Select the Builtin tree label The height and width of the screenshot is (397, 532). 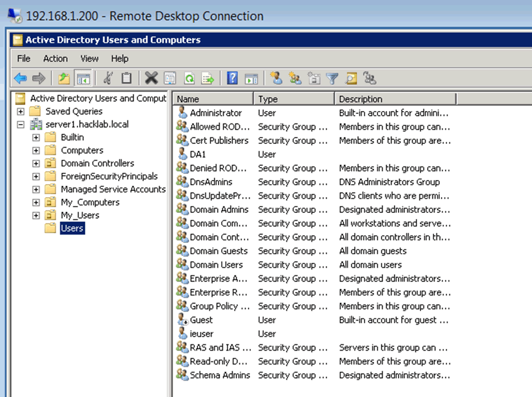72,137
